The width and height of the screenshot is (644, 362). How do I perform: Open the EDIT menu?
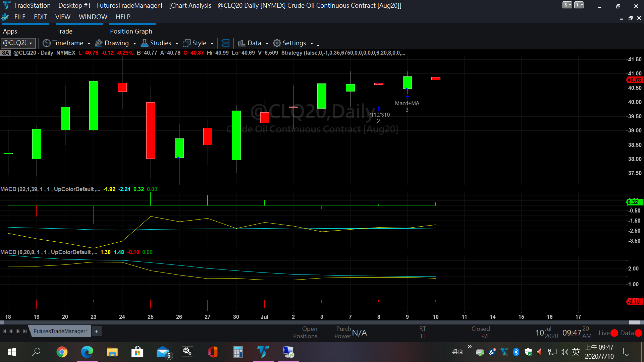point(40,17)
